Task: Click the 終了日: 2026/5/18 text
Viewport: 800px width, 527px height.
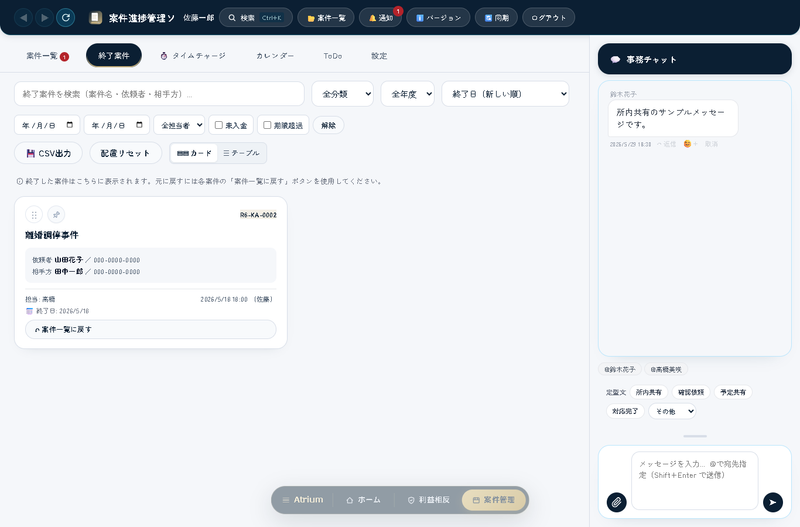Action: 62,311
